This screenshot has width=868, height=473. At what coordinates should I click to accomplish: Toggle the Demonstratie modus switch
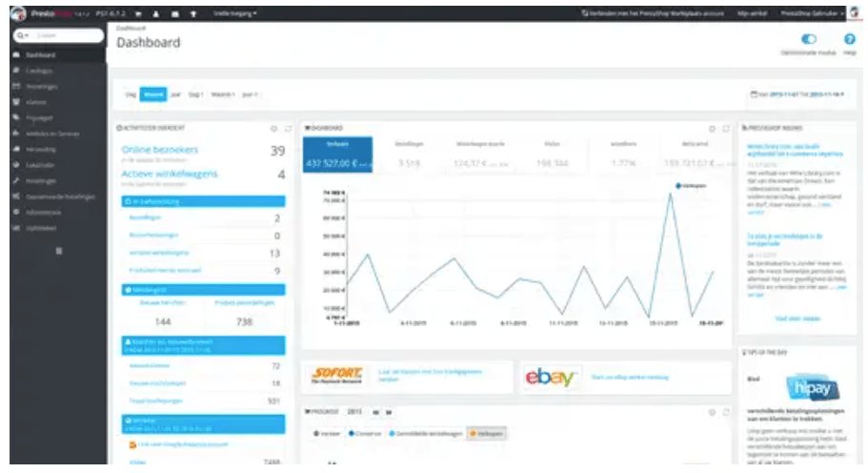click(x=810, y=40)
